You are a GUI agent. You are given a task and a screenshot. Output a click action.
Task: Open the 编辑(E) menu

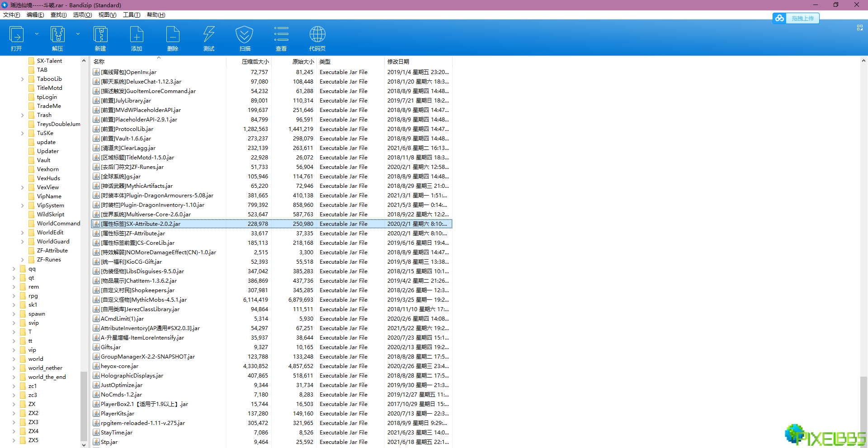(35, 15)
